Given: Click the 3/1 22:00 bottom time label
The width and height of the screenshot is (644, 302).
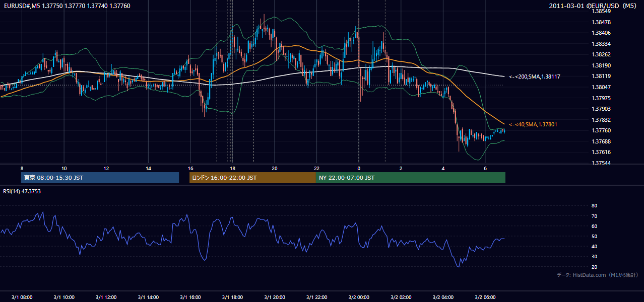Looking at the screenshot, I should point(316,297).
